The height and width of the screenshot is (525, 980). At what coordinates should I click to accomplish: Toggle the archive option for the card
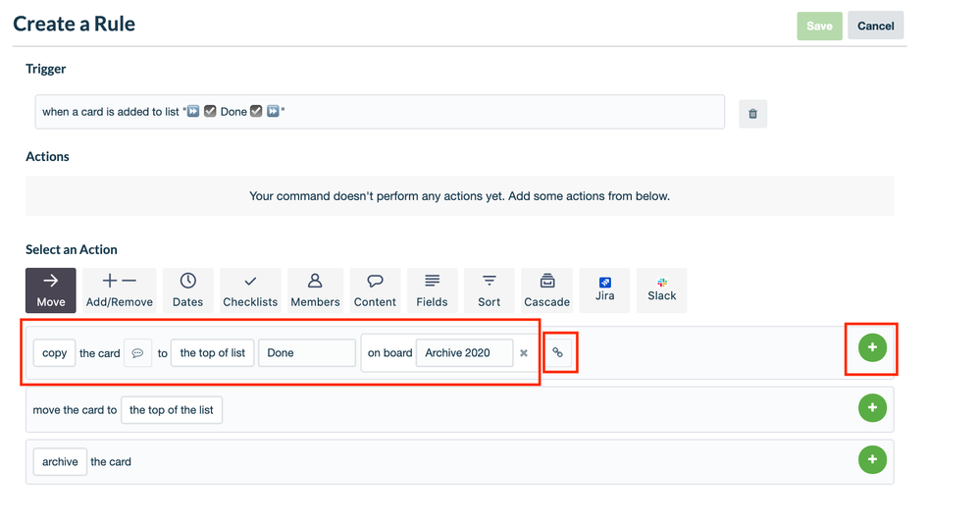click(60, 462)
